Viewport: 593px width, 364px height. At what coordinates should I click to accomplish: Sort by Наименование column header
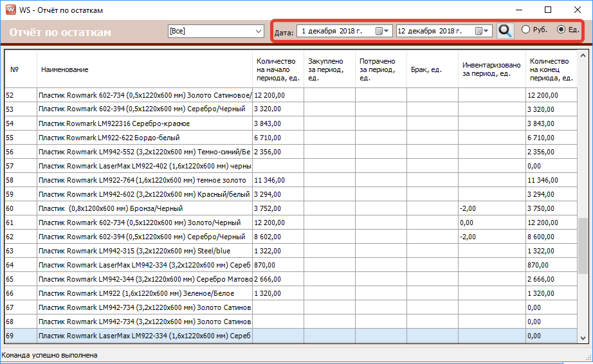(145, 69)
